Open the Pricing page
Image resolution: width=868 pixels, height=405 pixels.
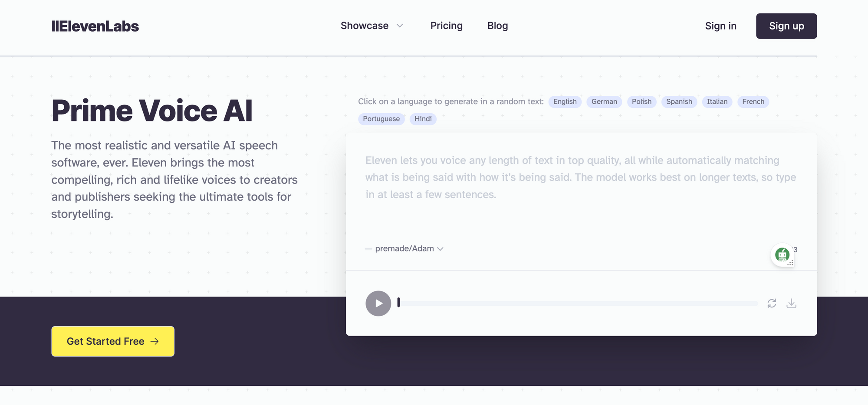(x=447, y=26)
